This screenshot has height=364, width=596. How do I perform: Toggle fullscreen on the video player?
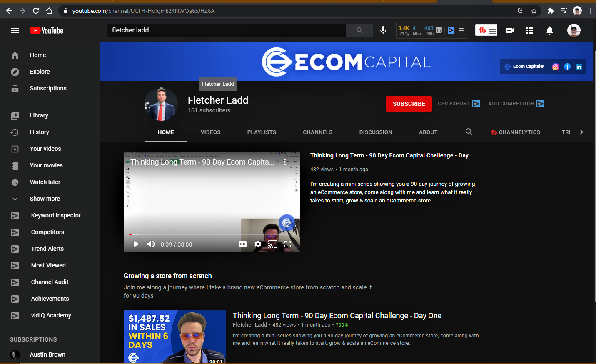tap(288, 244)
